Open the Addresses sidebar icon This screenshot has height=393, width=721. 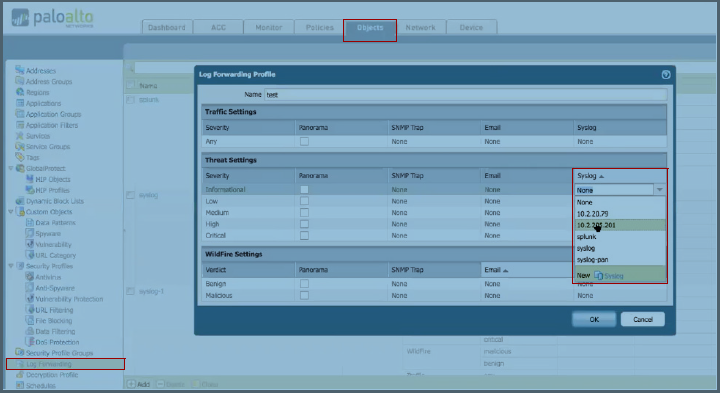(x=19, y=70)
